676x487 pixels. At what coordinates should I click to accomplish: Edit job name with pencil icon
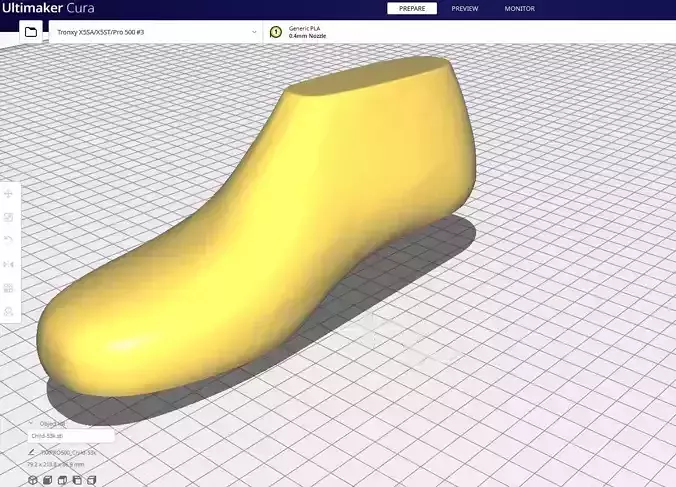click(31, 452)
